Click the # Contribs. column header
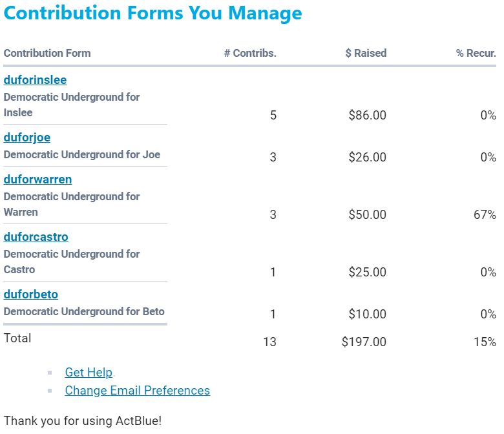Viewport: 504px width, 434px height. point(250,54)
